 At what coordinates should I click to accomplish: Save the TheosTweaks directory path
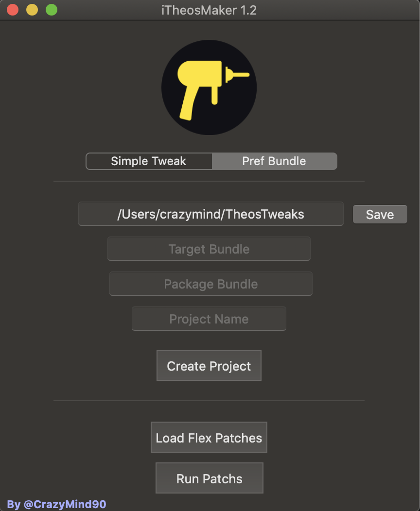coord(380,214)
